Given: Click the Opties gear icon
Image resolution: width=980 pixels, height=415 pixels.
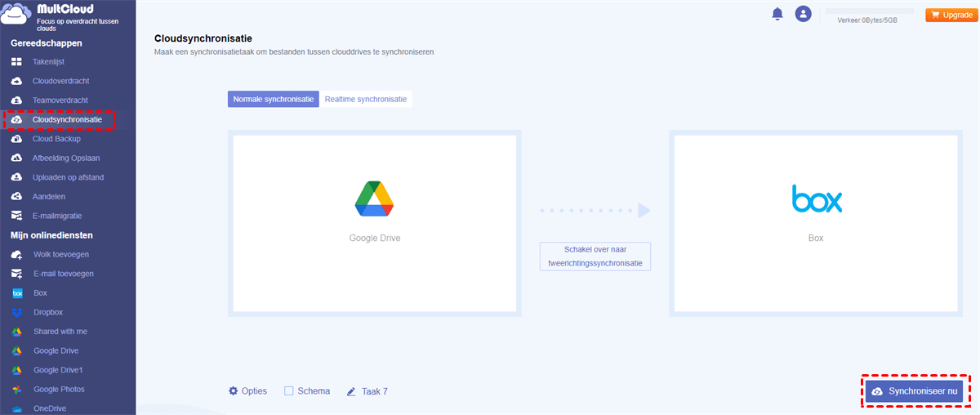Looking at the screenshot, I should 234,391.
